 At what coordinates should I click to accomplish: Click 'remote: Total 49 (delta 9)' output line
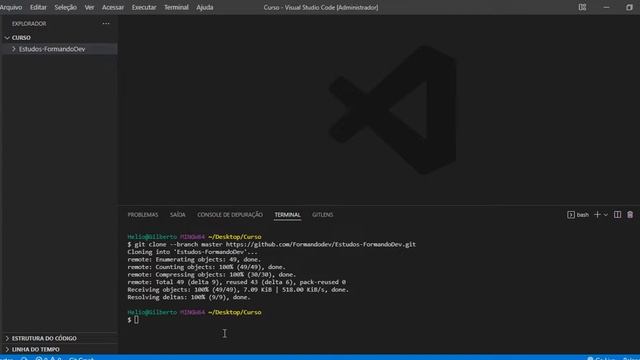pos(236,282)
